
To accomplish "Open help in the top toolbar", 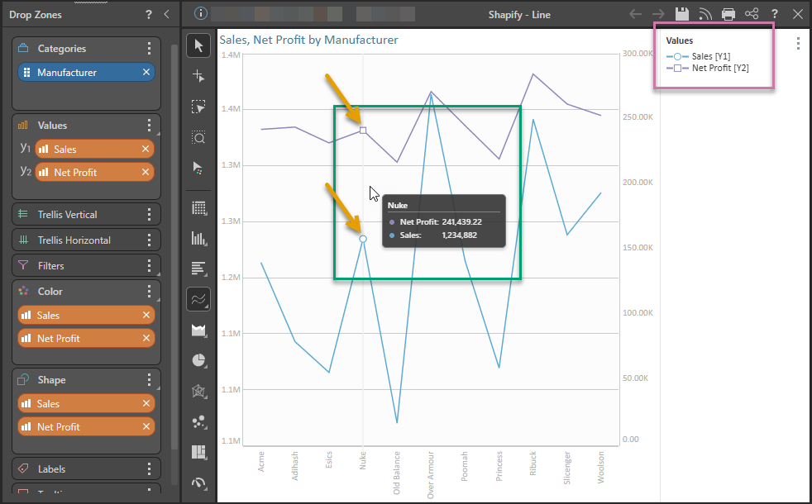I will tap(774, 14).
